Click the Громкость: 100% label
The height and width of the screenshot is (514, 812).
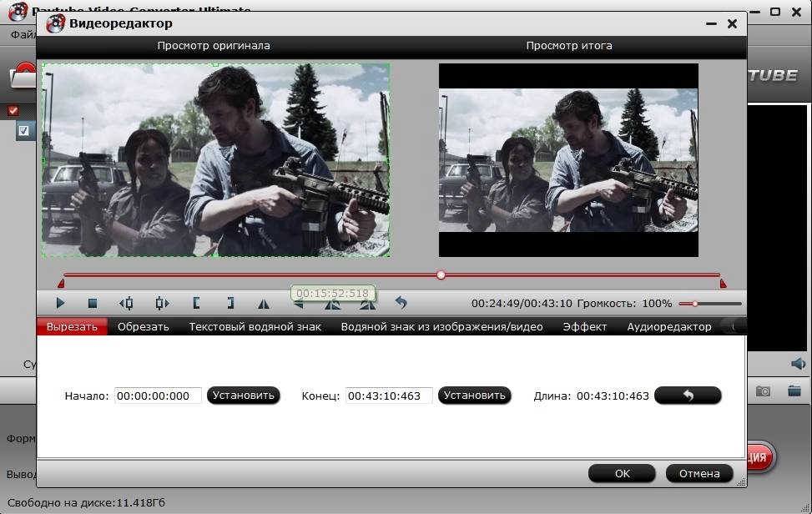[624, 304]
